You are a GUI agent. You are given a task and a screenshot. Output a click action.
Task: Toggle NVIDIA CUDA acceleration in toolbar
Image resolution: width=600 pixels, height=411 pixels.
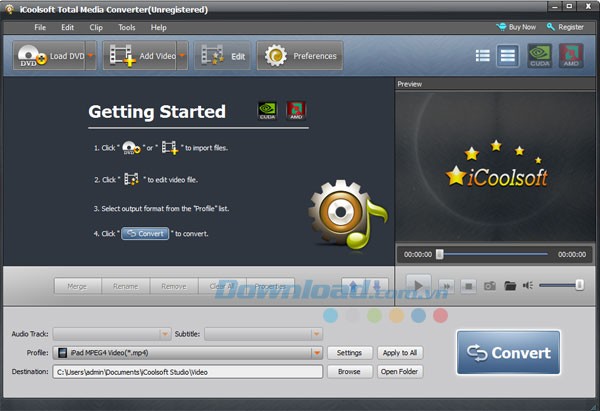coord(540,56)
